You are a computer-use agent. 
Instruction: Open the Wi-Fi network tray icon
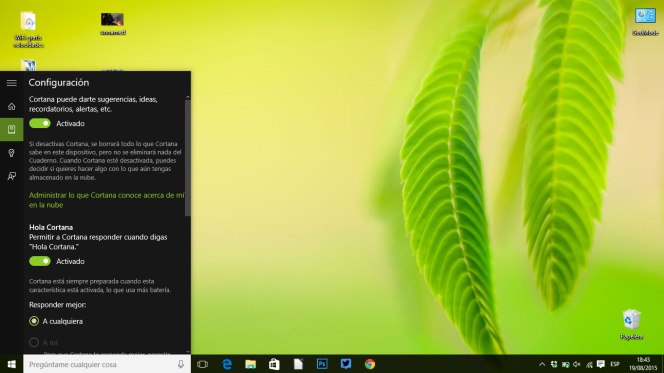point(589,364)
